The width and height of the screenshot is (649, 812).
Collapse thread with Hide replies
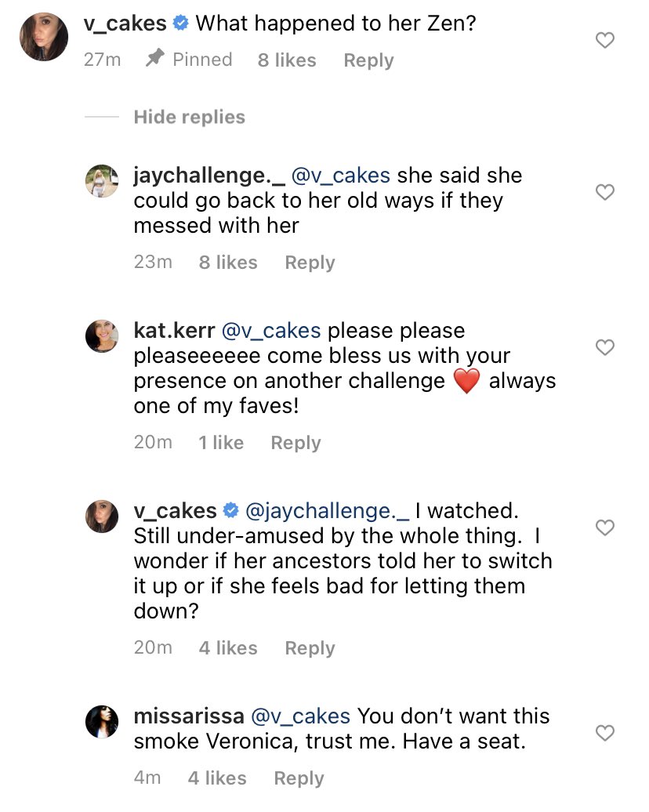click(x=189, y=117)
